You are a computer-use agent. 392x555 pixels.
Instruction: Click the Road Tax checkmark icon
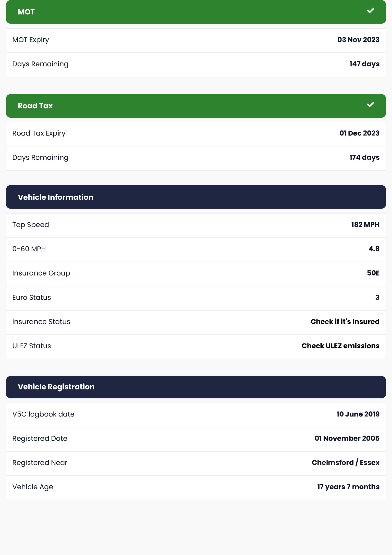[x=370, y=104]
